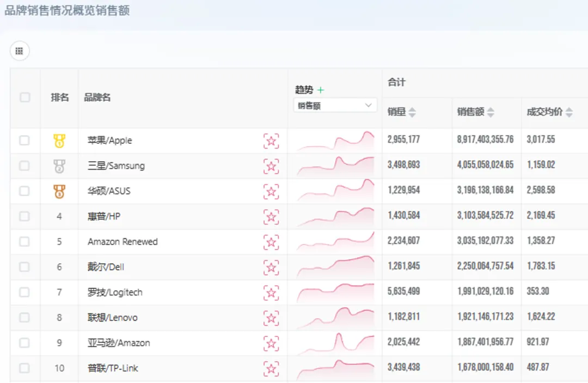
Task: Open the monitor scan icon for 普联/TP-Link
Action: click(x=271, y=368)
